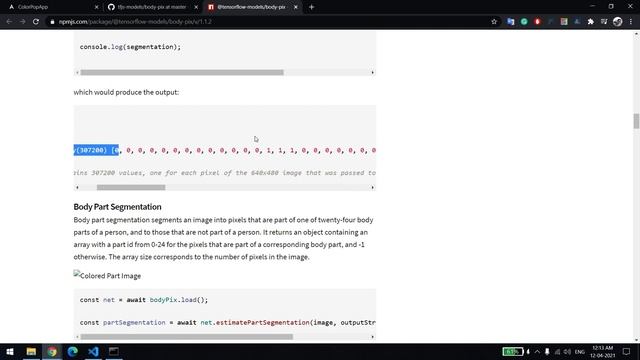Click the highlighted (307200) selection text
The height and width of the screenshot is (360, 640).
(x=96, y=150)
